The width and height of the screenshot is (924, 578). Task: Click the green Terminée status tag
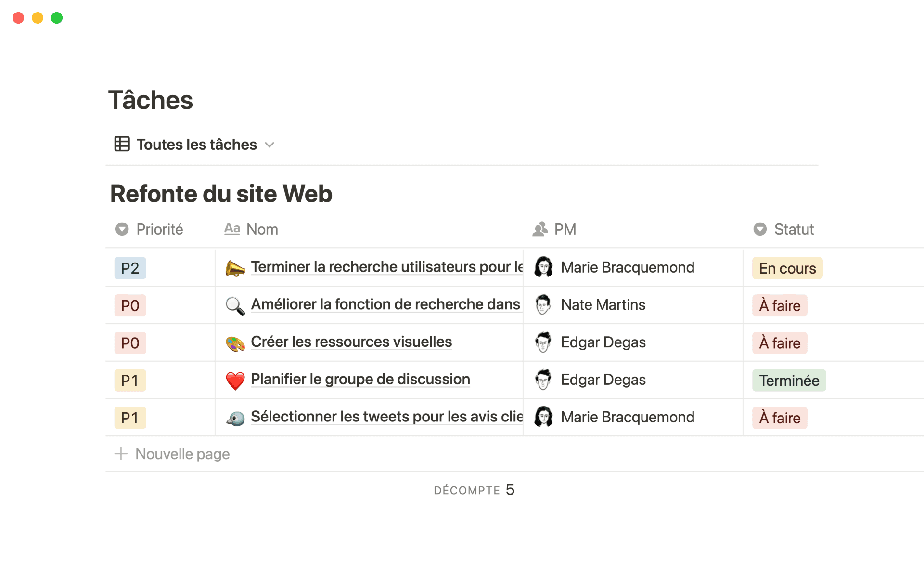point(789,381)
